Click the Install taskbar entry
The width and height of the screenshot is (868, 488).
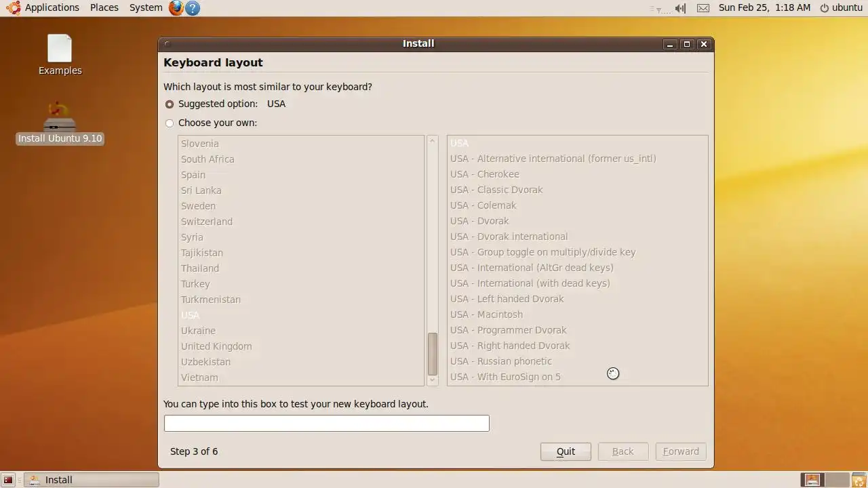click(92, 480)
